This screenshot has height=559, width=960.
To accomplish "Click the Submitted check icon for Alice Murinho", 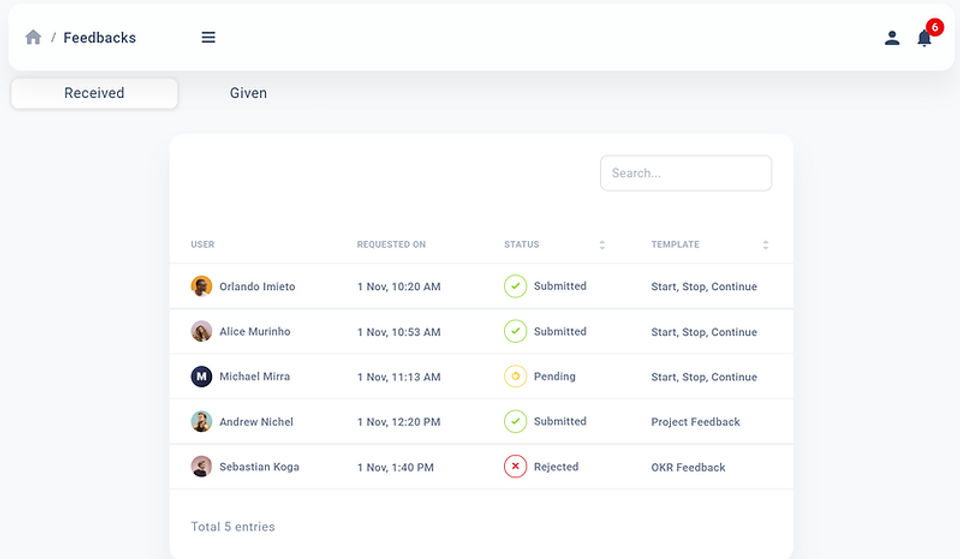I will [516, 331].
